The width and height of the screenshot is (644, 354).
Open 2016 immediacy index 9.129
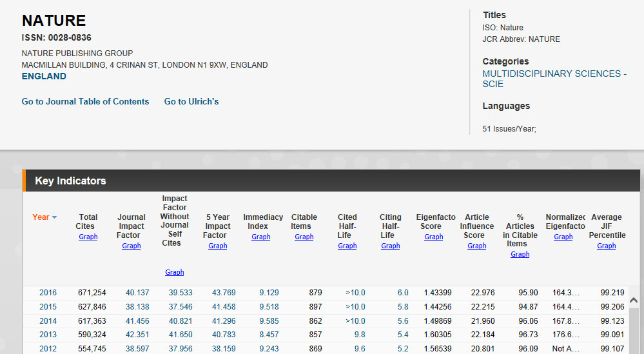coord(269,293)
